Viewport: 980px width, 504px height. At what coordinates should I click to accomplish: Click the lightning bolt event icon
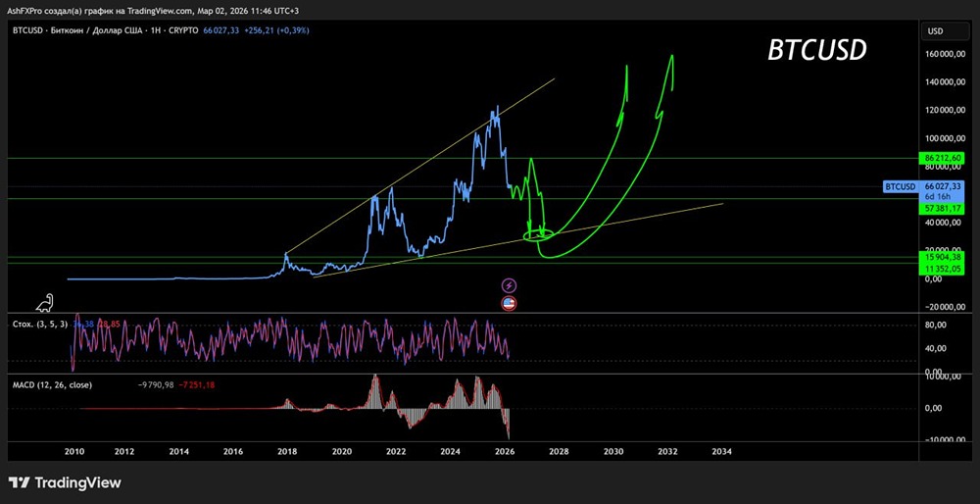tap(510, 285)
